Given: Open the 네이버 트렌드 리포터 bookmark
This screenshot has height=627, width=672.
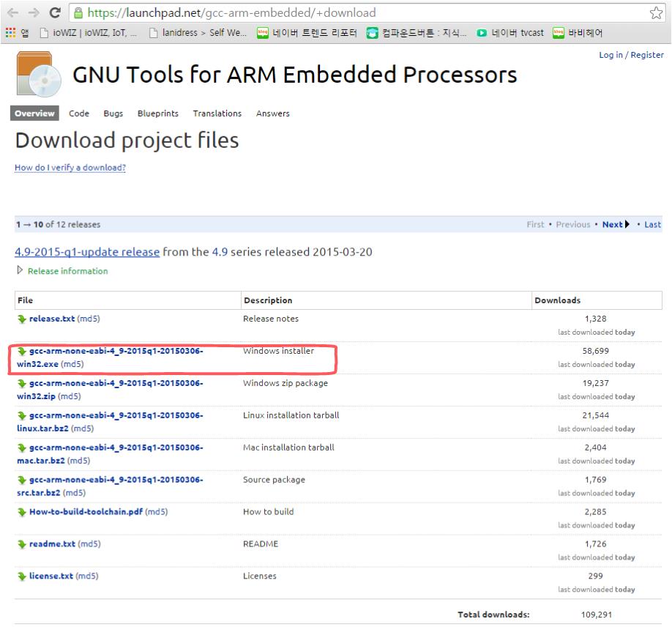Looking at the screenshot, I should [x=307, y=32].
